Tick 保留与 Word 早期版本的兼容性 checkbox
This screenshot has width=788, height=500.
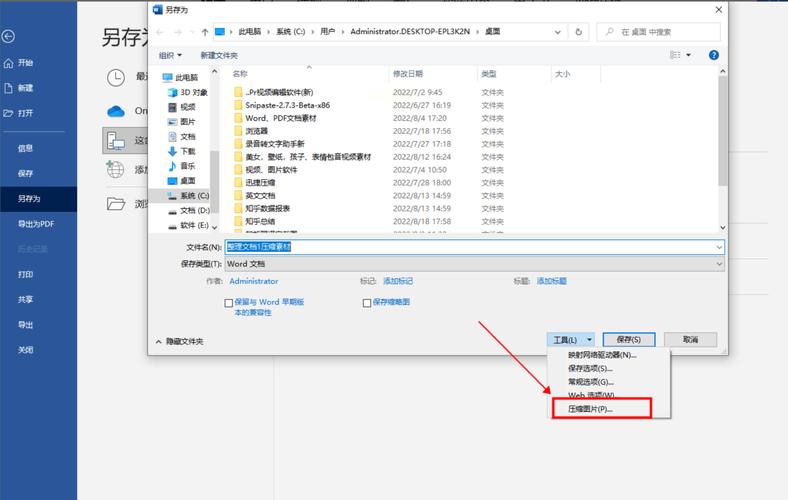pos(229,303)
